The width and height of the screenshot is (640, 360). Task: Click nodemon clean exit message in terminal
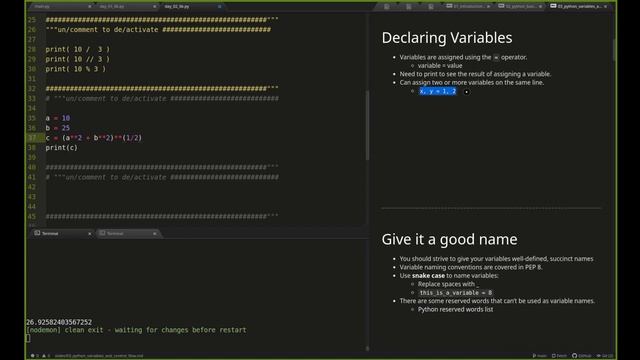(x=136, y=330)
